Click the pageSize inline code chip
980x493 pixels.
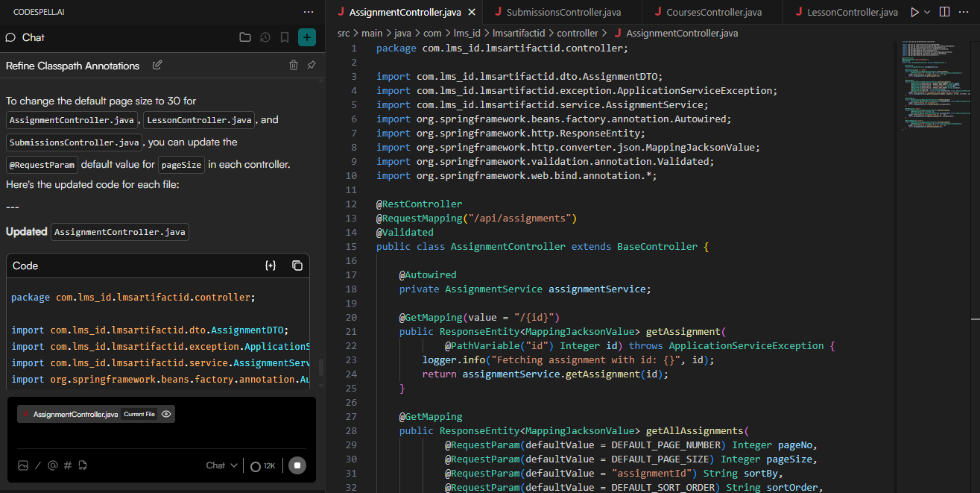click(x=182, y=165)
